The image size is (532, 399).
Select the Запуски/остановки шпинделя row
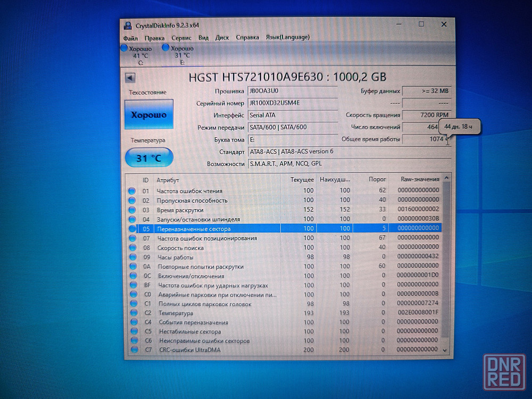(284, 219)
